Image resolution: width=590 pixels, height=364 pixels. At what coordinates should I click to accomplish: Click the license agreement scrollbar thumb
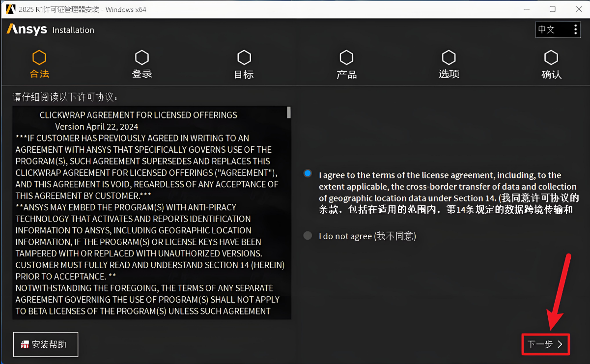pyautogui.click(x=289, y=112)
